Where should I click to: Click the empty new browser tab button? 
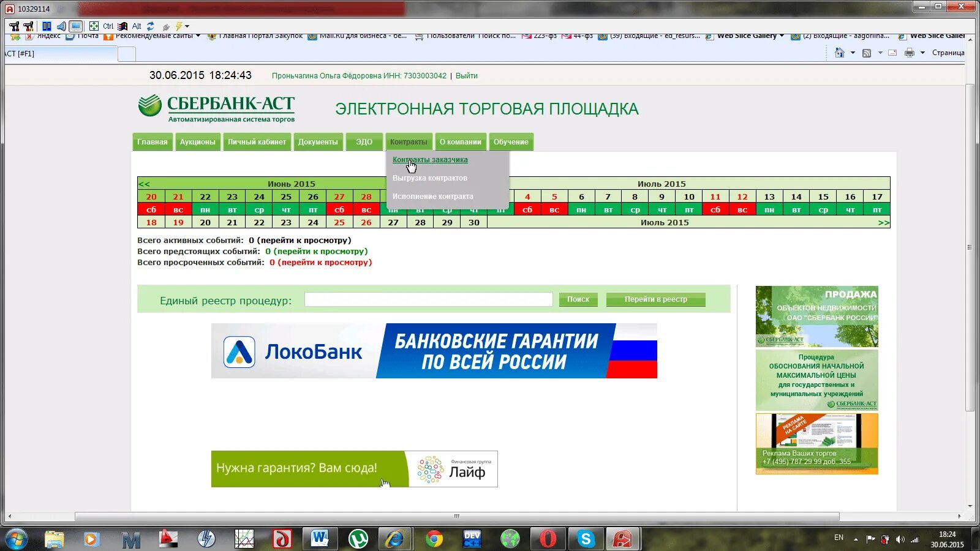(127, 54)
